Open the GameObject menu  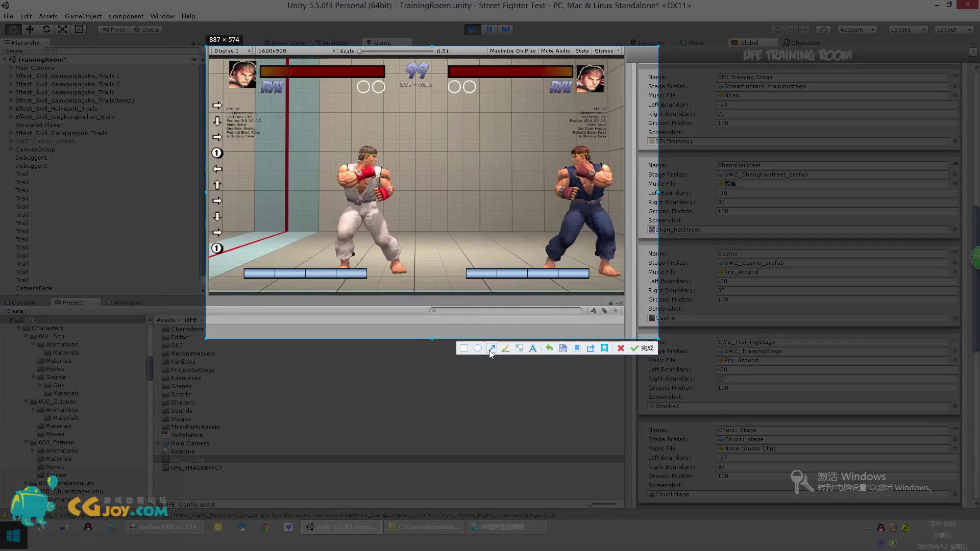(x=83, y=16)
